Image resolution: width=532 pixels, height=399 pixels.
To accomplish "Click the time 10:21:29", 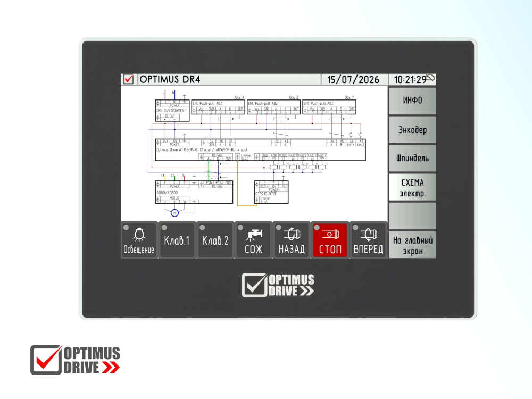I will pos(410,80).
